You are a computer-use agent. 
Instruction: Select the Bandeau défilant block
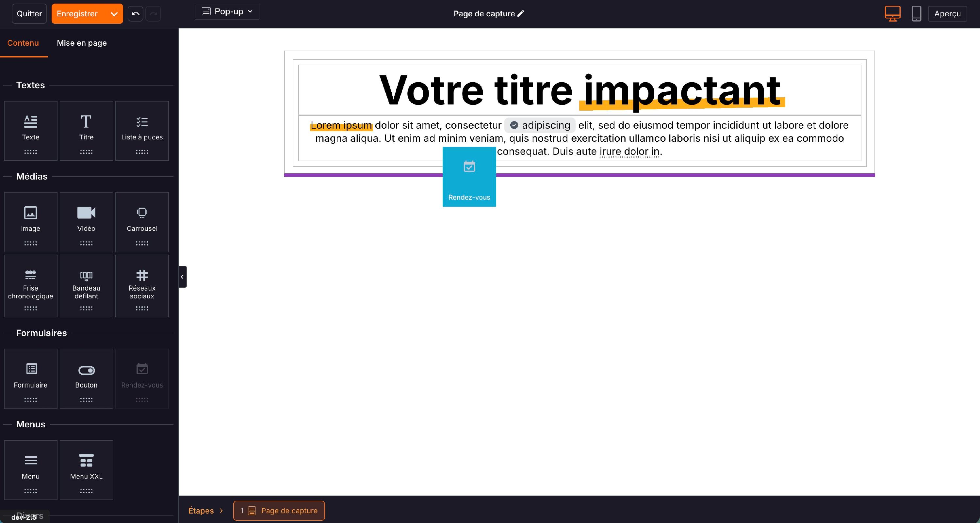(86, 286)
